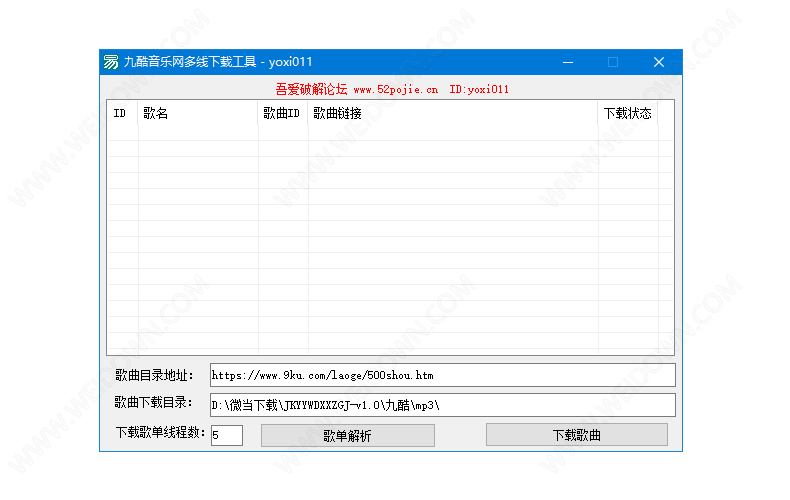
Task: Click the 歌名 column header
Action: click(x=198, y=113)
